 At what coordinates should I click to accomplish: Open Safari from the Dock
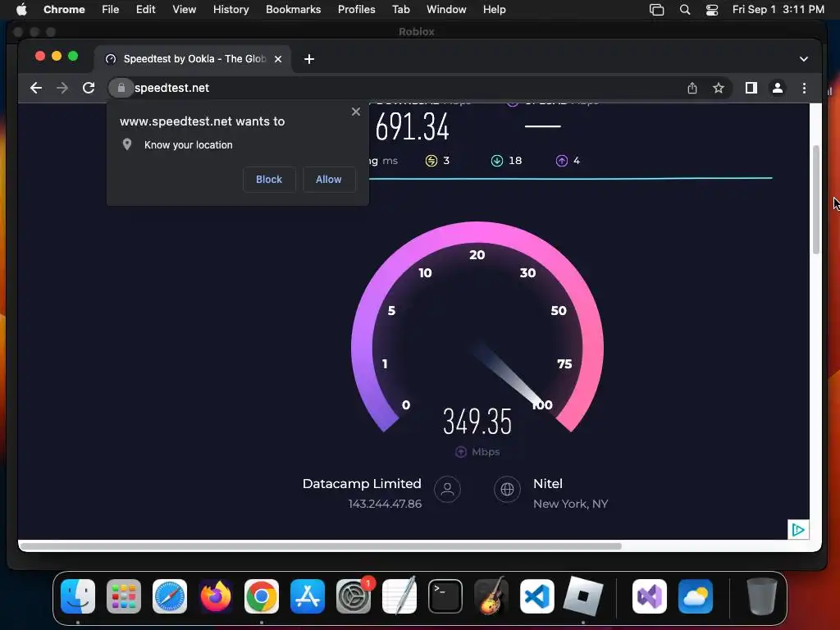(x=170, y=596)
